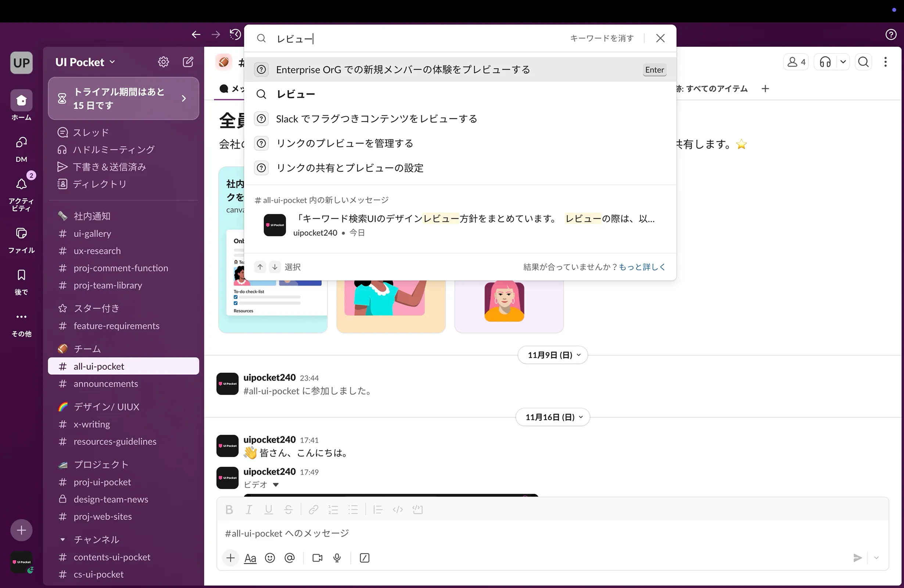Image resolution: width=904 pixels, height=588 pixels.
Task: Open Files in the left rail
Action: click(21, 240)
